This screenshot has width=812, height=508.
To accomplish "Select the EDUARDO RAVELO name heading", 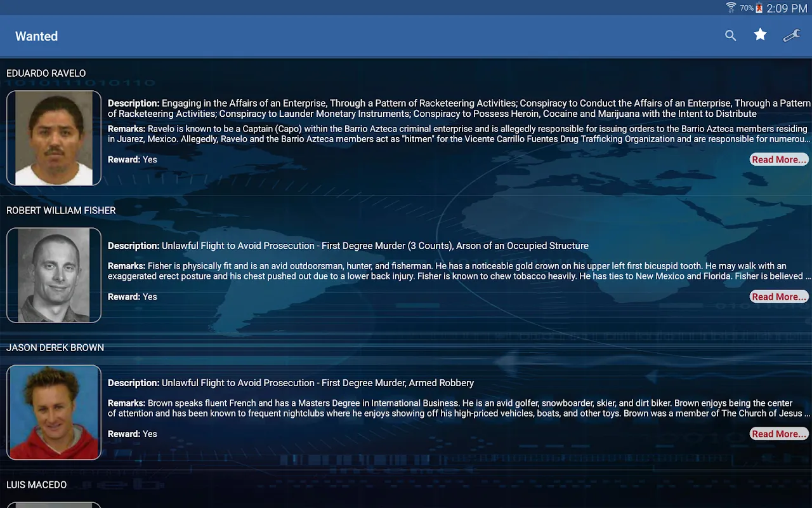I will pos(46,73).
